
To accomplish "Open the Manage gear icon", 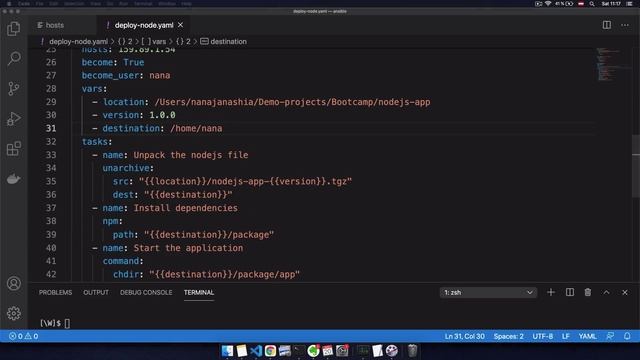I will coord(13,313).
